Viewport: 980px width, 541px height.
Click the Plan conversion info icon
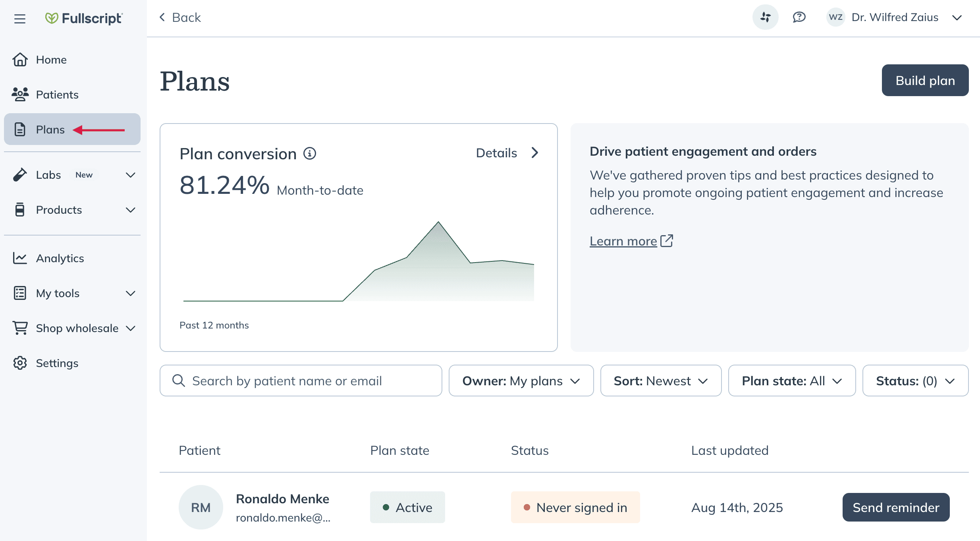[x=310, y=153]
